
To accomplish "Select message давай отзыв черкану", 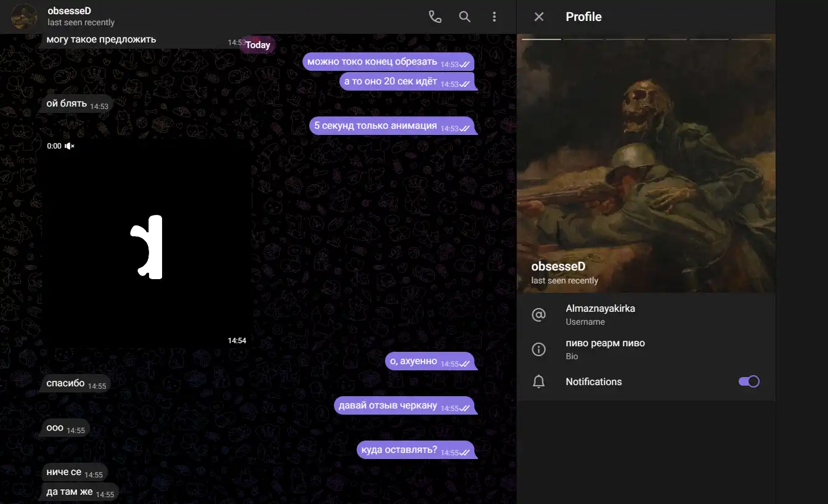I will tap(404, 405).
